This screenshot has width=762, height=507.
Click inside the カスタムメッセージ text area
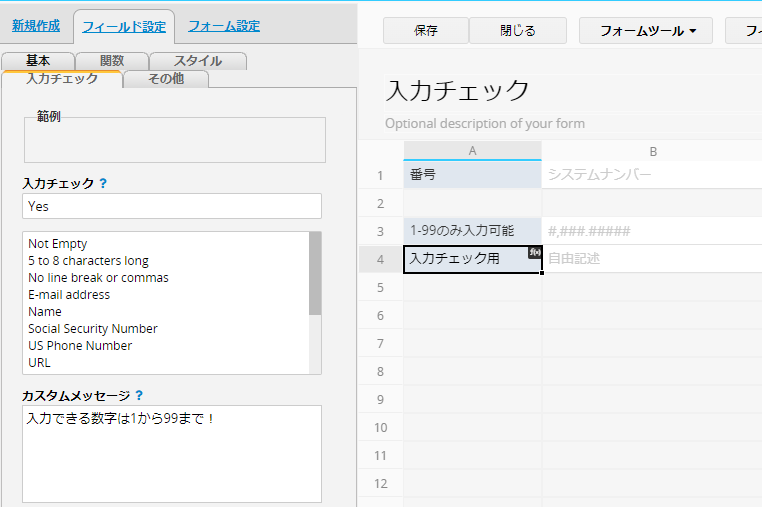click(171, 453)
